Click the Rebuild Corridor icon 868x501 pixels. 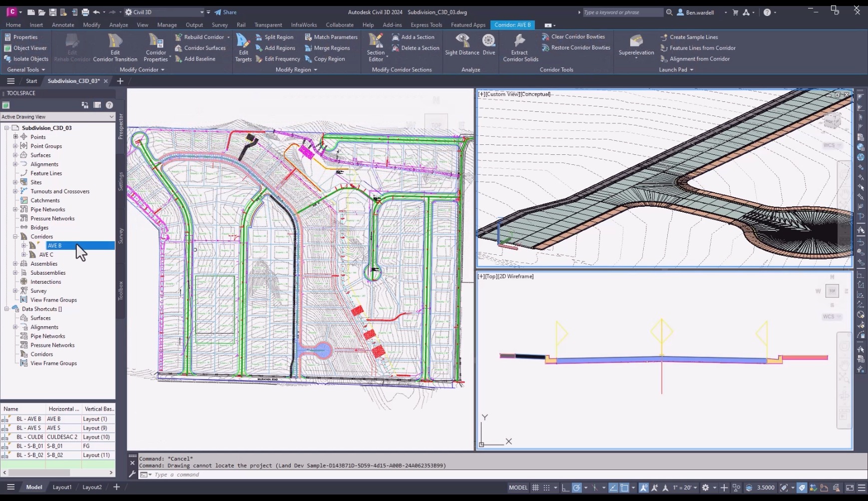179,36
